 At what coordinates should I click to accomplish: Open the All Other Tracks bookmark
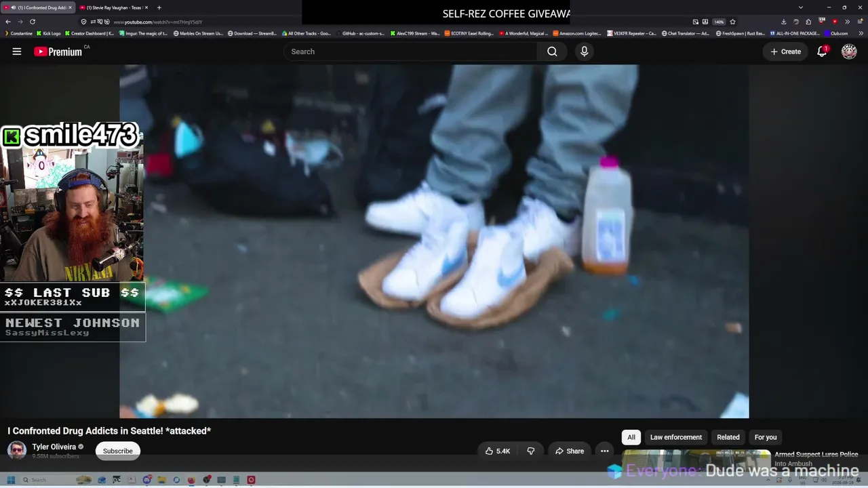[x=307, y=33]
